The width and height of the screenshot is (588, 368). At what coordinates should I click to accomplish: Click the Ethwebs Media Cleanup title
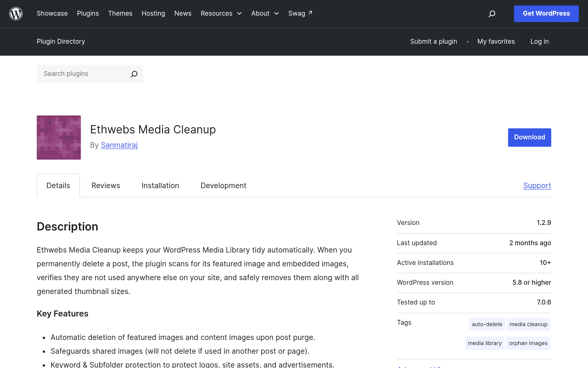[153, 129]
